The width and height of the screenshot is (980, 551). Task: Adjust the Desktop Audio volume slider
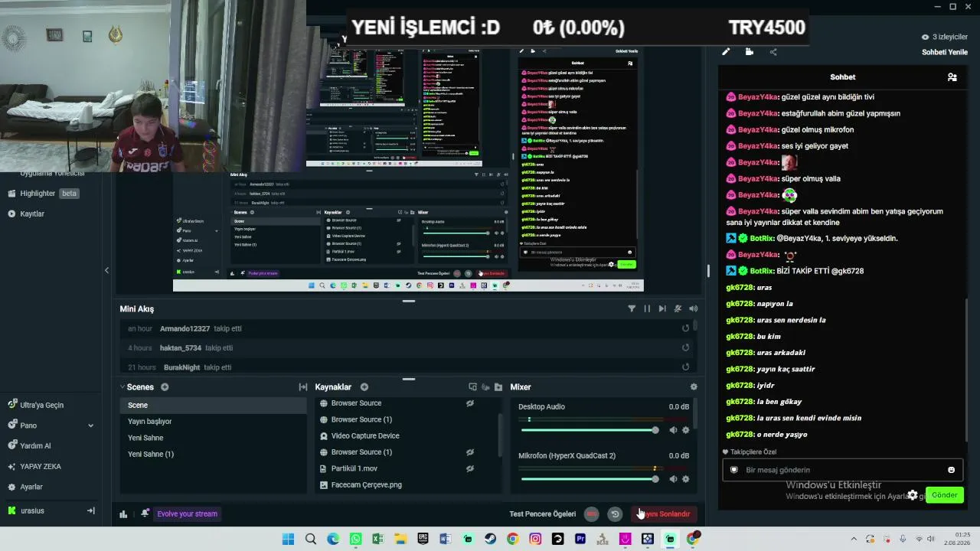(x=590, y=430)
